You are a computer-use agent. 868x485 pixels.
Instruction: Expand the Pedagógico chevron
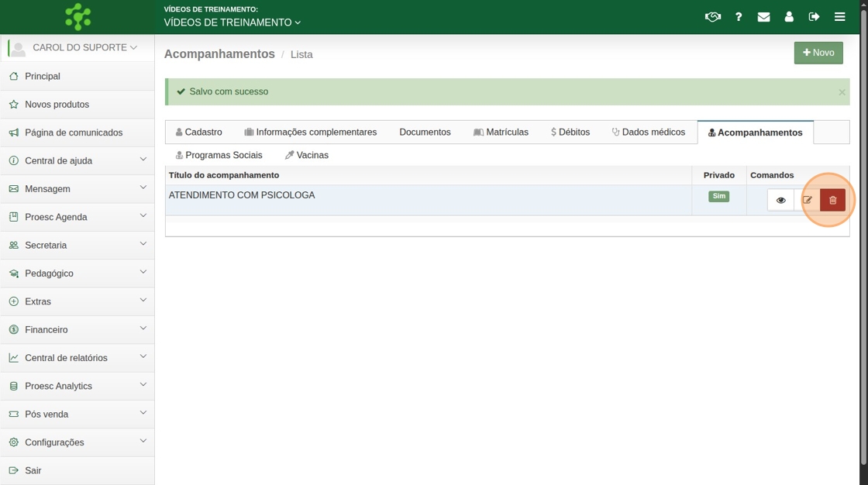143,272
